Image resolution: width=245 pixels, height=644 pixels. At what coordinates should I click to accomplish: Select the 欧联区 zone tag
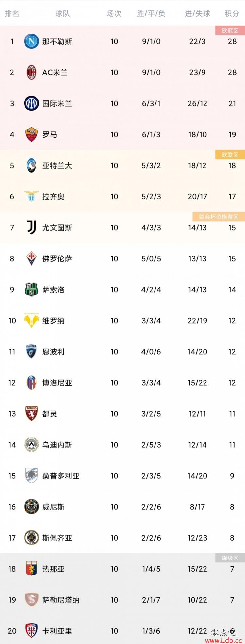(230, 155)
